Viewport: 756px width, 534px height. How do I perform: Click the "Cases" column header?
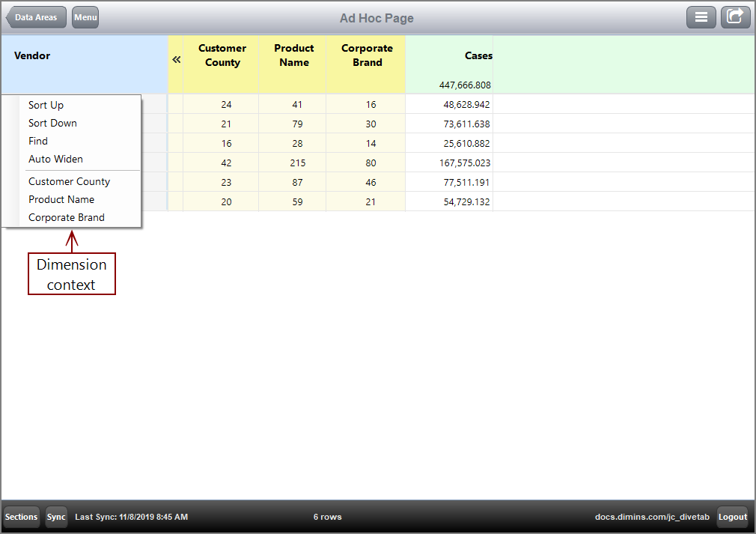tap(478, 55)
